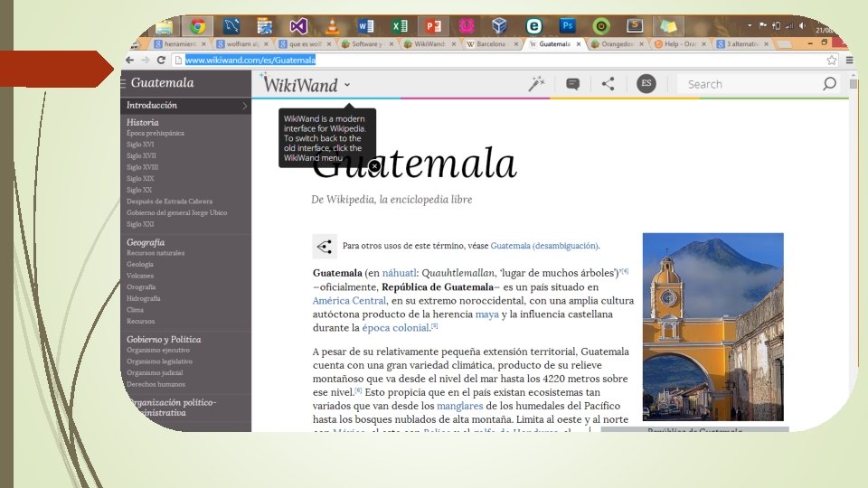The height and width of the screenshot is (488, 868).
Task: Close the Guatemala browser tab
Action: pyautogui.click(x=579, y=43)
